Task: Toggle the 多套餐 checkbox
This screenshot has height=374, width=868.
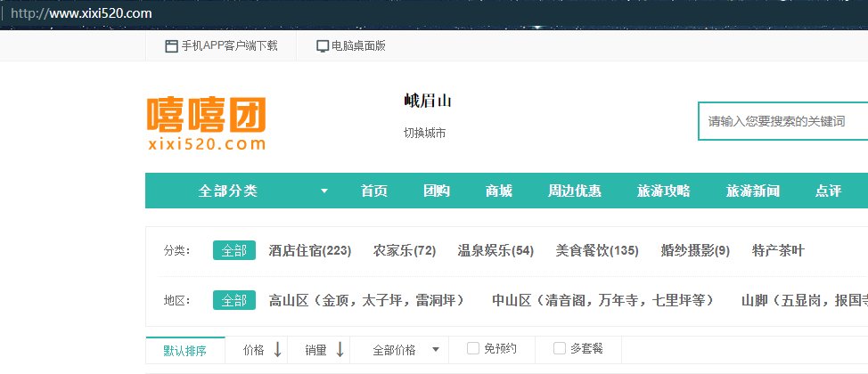Action: [x=560, y=349]
